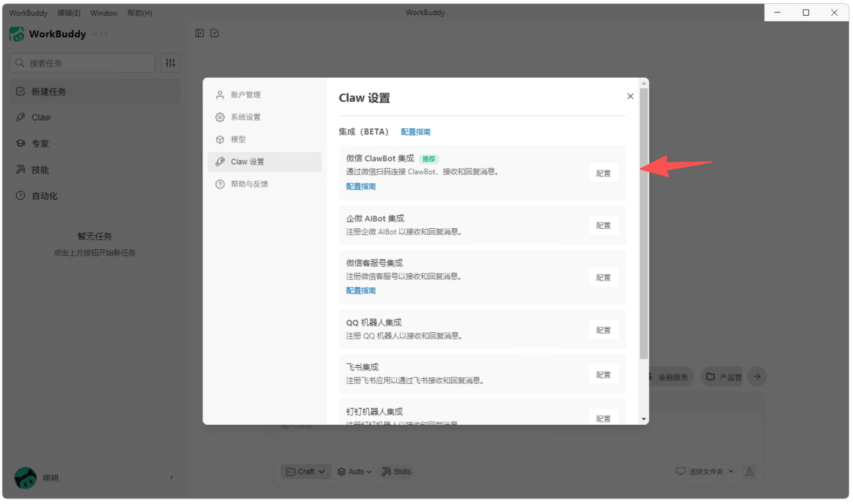Click the 产品管 folder chip
Viewport: 853px width, 504px height.
click(722, 377)
